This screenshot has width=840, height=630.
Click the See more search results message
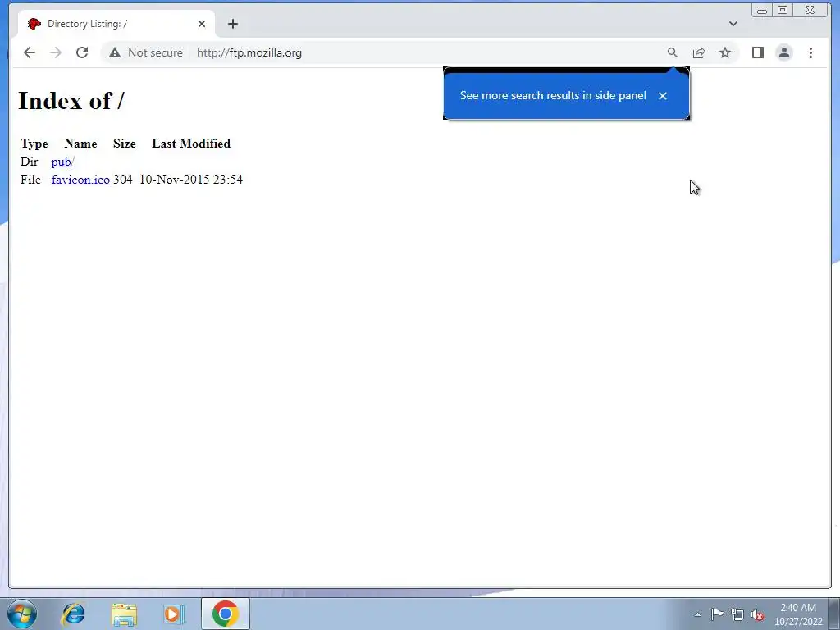click(553, 95)
